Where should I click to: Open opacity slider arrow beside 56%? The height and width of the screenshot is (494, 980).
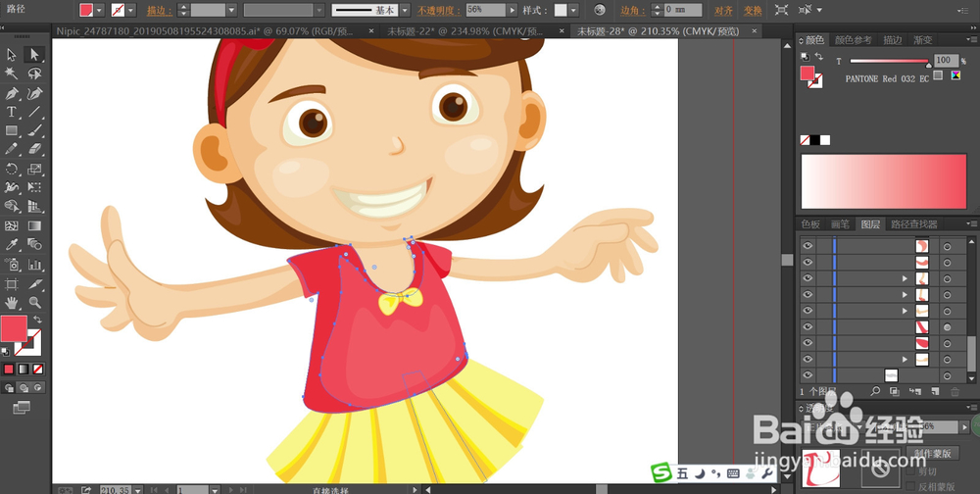point(513,10)
